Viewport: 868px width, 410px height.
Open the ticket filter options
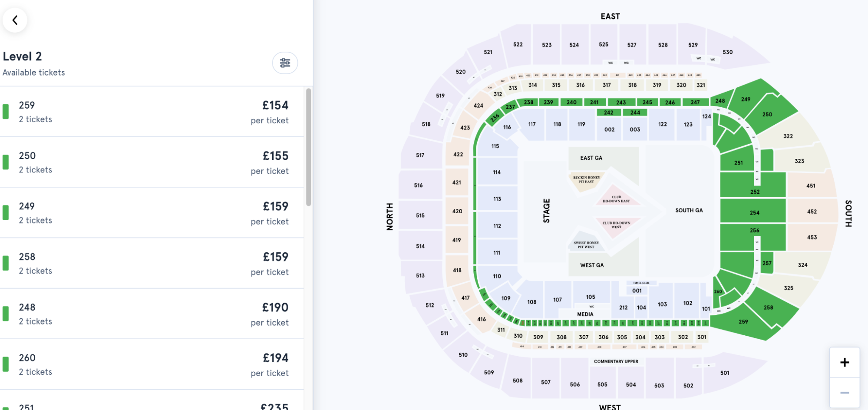tap(285, 63)
